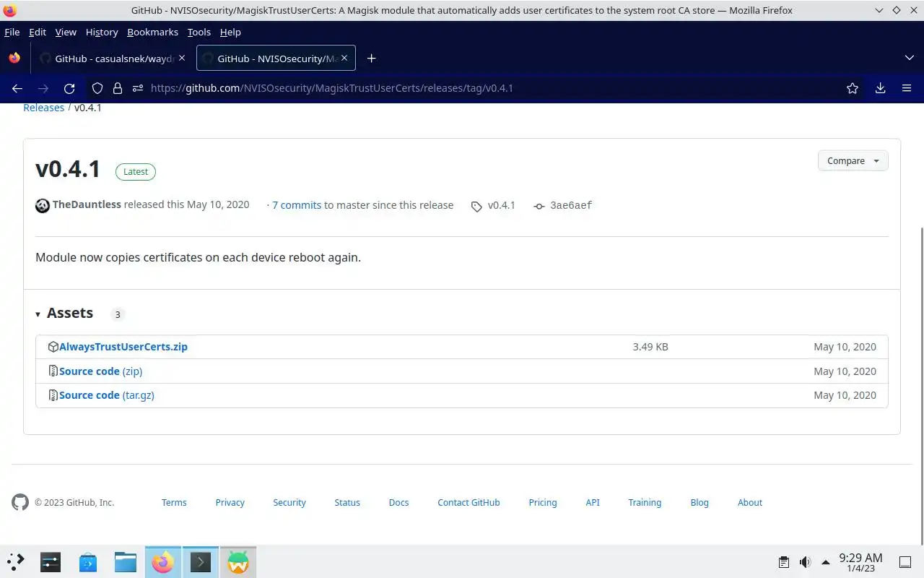This screenshot has width=924, height=578.
Task: Open system settings taskbar icon
Action: tap(51, 561)
